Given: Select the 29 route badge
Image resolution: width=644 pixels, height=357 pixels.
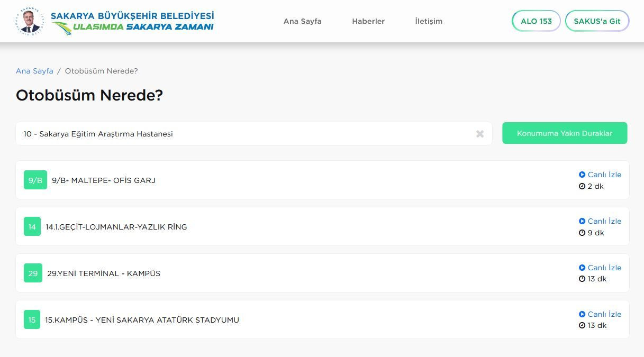Looking at the screenshot, I should [32, 273].
